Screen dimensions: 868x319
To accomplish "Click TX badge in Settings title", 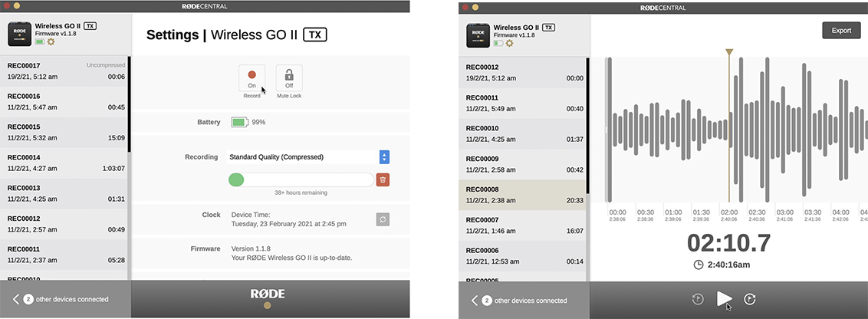I will [315, 35].
